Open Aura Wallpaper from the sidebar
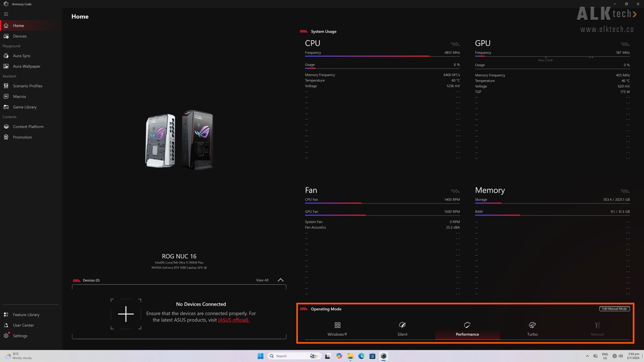The image size is (644, 362). (31, 66)
